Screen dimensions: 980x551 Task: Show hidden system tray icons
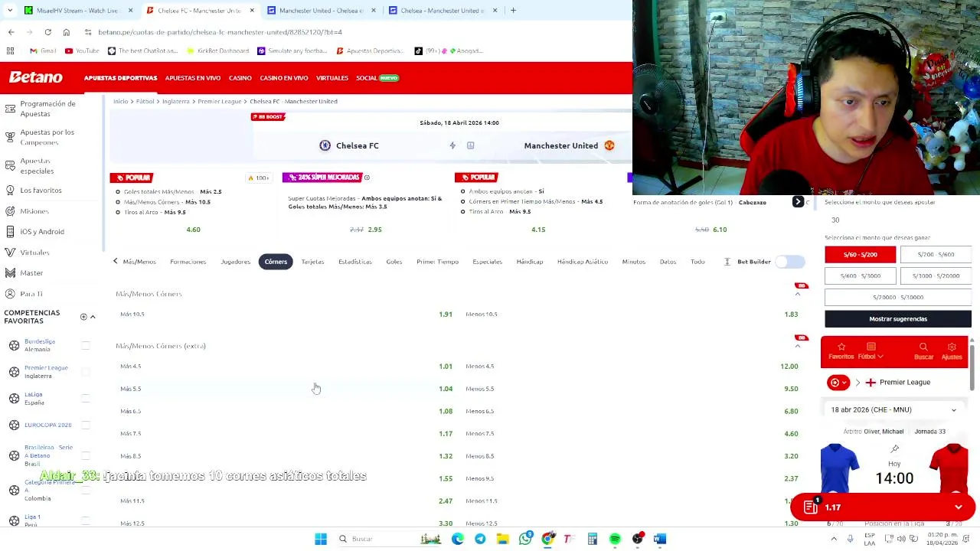point(834,539)
